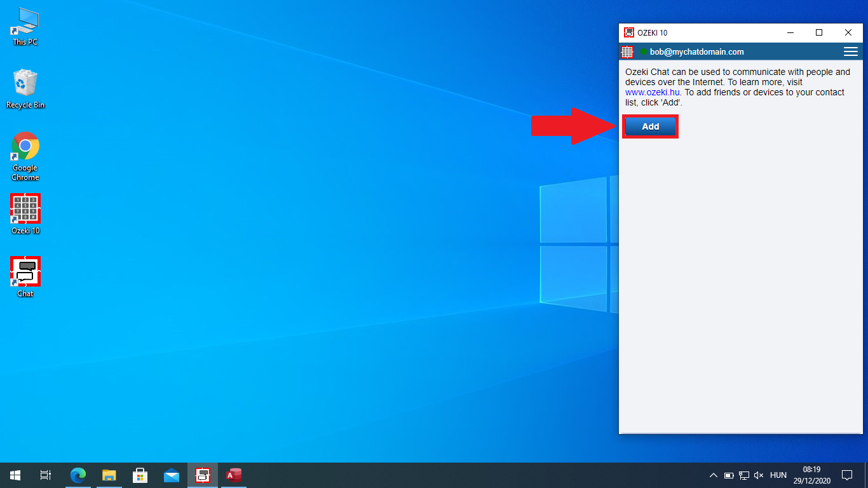Click the Ozeki grid icon beside bob's address

(627, 52)
